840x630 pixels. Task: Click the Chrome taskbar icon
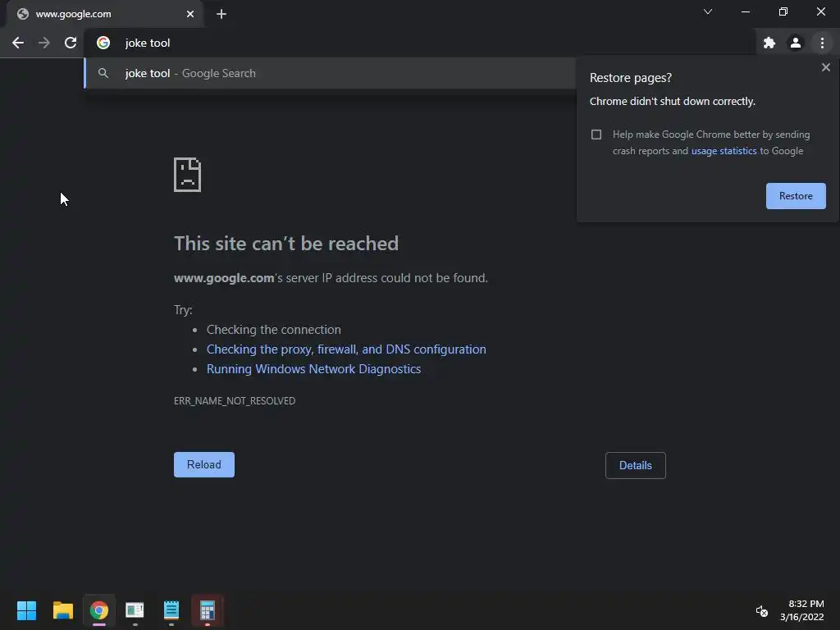(x=99, y=610)
